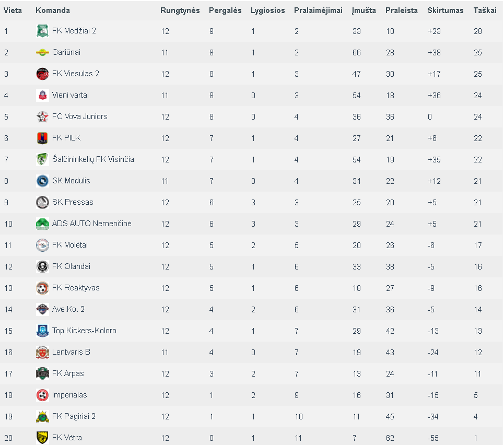The width and height of the screenshot is (504, 445).
Task: Open the FK PILK team crest
Action: (x=42, y=138)
